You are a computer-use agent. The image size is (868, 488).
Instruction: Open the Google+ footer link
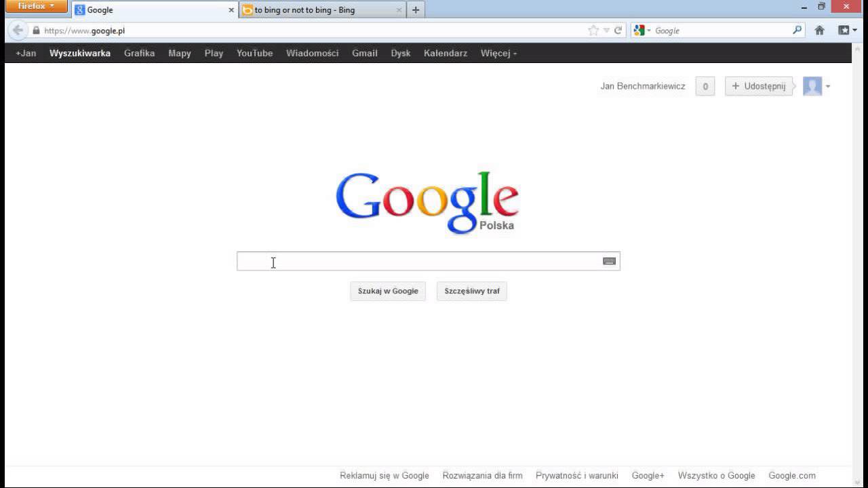click(648, 476)
